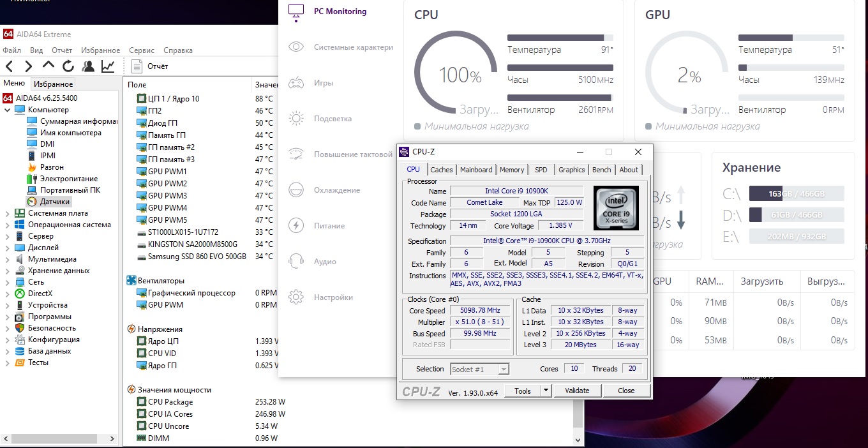Click the up-level arrow in AIDA64 toolbar
The height and width of the screenshot is (448, 868).
point(49,65)
